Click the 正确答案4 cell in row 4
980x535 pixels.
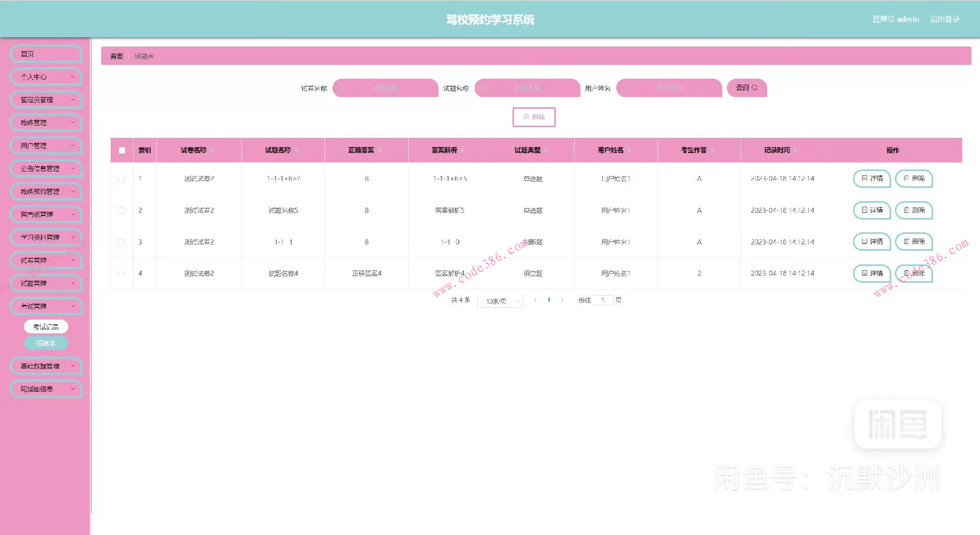pos(366,274)
